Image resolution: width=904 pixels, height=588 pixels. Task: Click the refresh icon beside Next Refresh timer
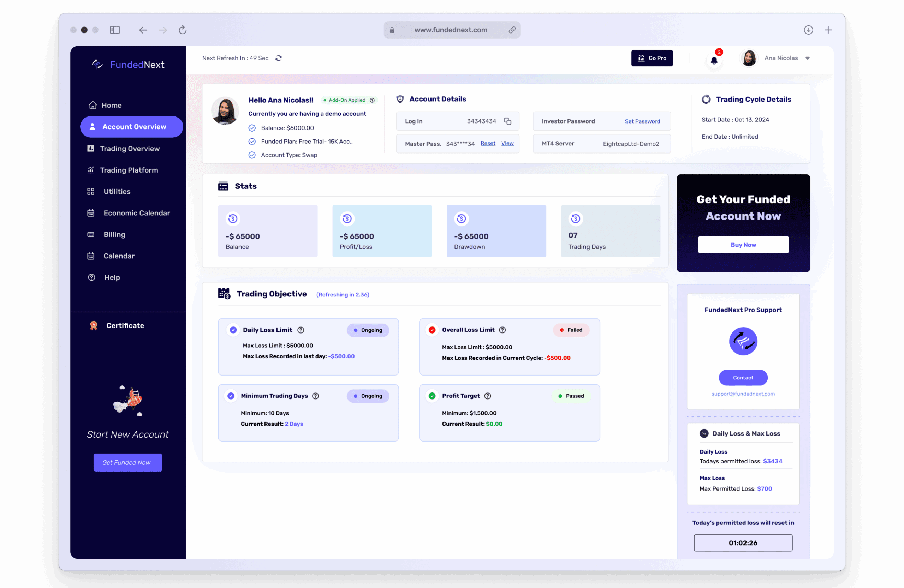(x=278, y=58)
